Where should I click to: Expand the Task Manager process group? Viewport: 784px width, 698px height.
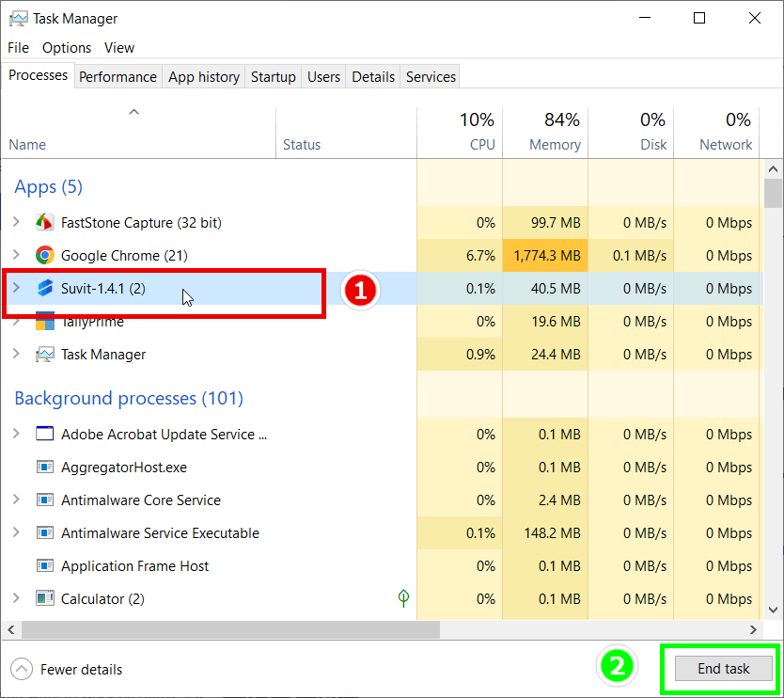(16, 354)
